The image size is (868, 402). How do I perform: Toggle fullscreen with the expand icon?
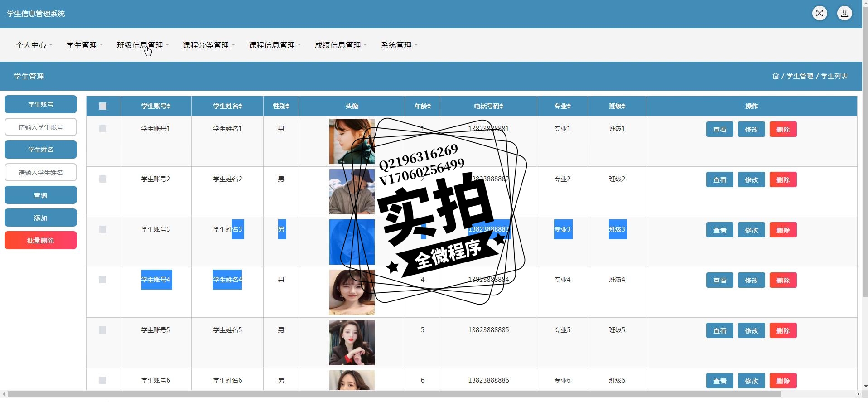coord(820,13)
